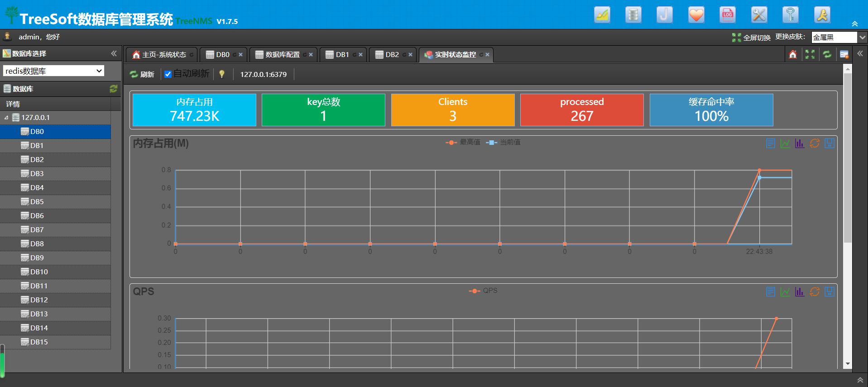The width and height of the screenshot is (868, 387).
Task: Click the close-tabs window icon in tab bar
Action: point(844,54)
